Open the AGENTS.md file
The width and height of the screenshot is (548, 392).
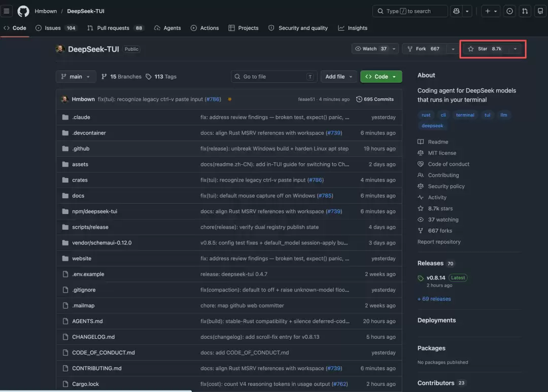click(x=87, y=321)
